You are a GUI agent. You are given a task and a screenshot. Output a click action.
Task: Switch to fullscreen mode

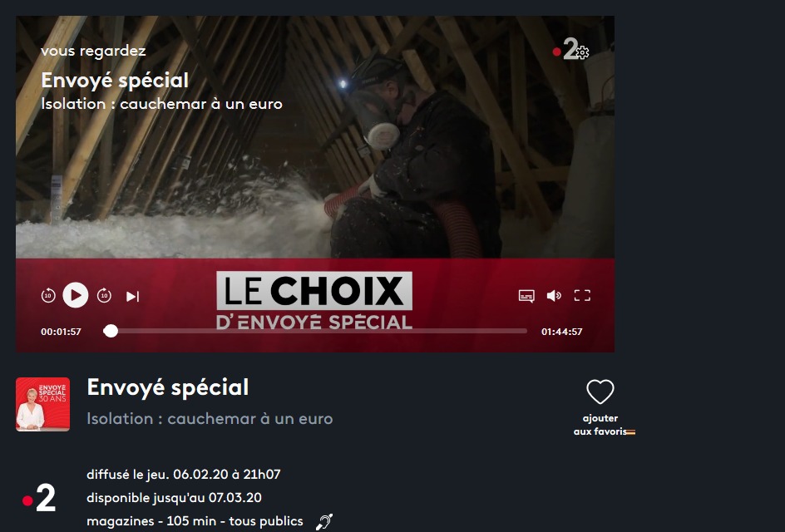pyautogui.click(x=582, y=296)
